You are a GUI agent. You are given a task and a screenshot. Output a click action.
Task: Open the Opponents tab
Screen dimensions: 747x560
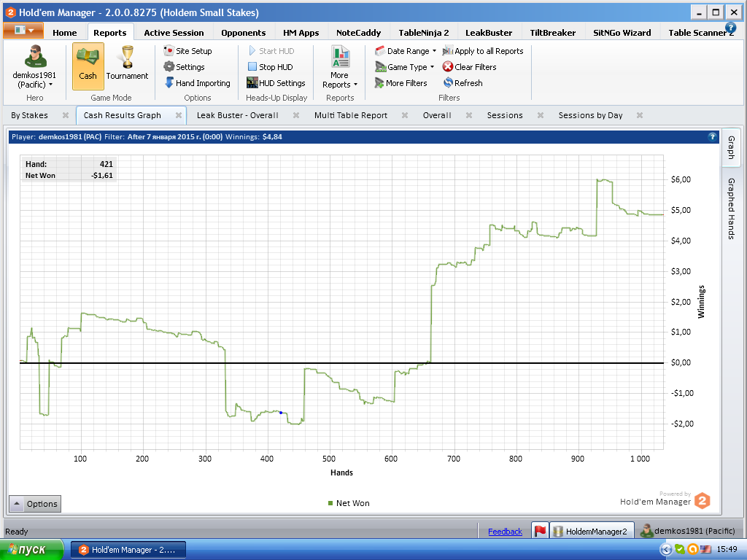click(x=244, y=32)
